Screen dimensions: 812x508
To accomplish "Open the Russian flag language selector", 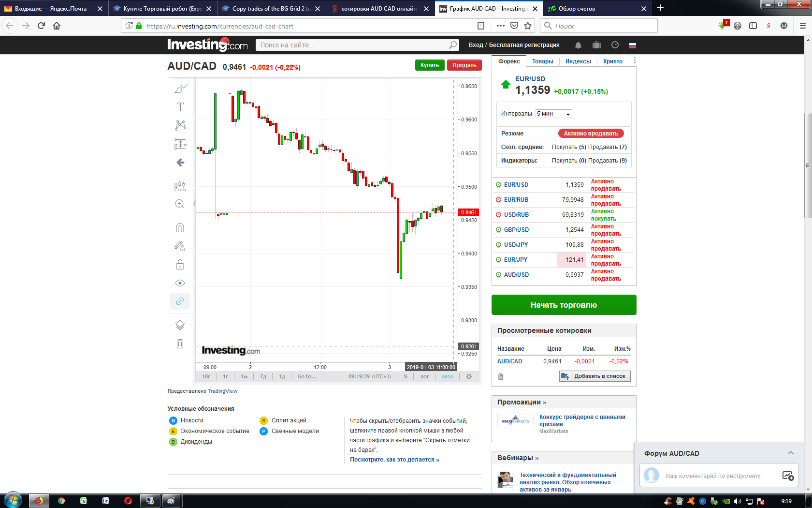I will click(x=632, y=45).
